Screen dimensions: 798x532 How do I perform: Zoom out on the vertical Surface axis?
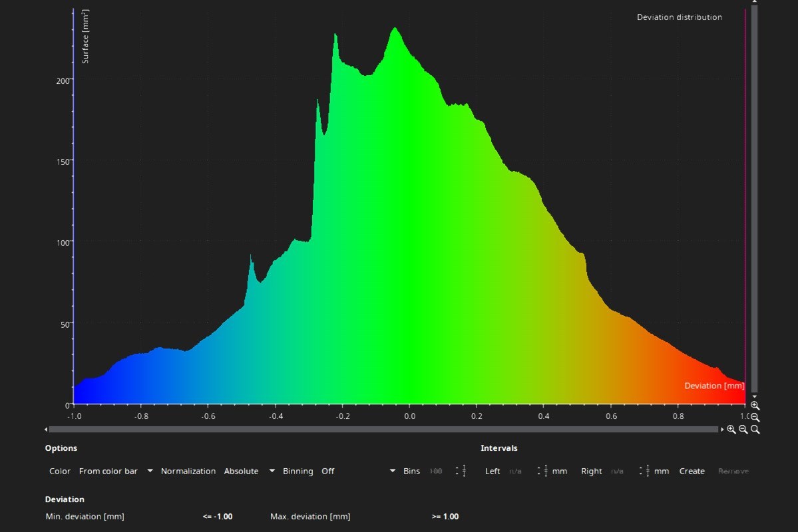pyautogui.click(x=755, y=417)
